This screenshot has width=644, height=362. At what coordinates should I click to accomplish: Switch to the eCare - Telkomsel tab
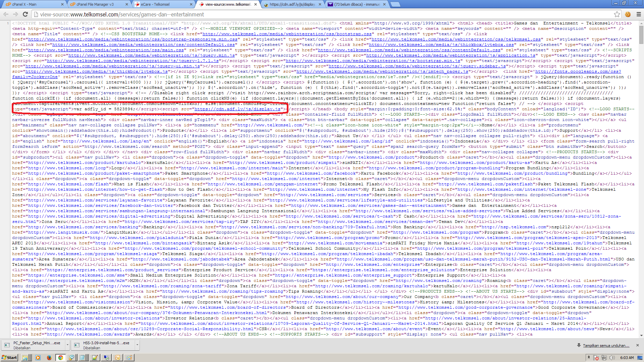(162, 4)
